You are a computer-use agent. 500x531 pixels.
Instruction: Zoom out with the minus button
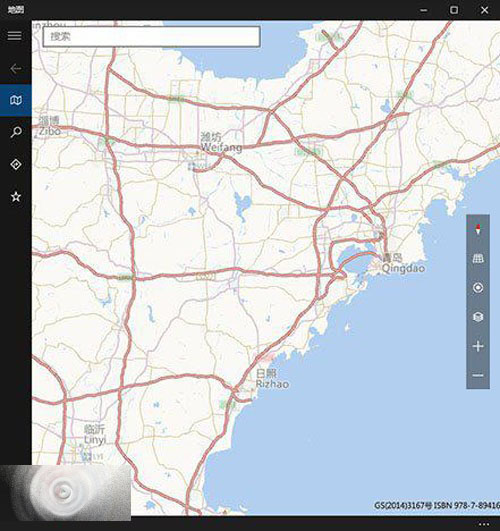point(478,375)
